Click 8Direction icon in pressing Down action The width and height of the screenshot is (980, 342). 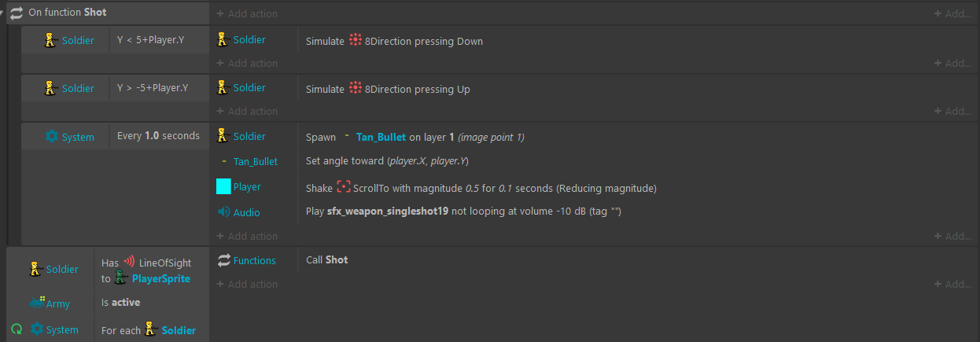coord(355,41)
